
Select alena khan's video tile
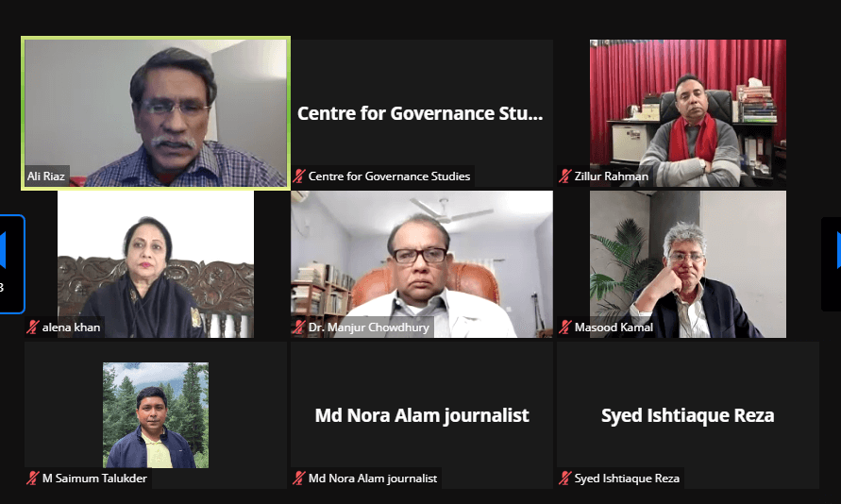(156, 264)
